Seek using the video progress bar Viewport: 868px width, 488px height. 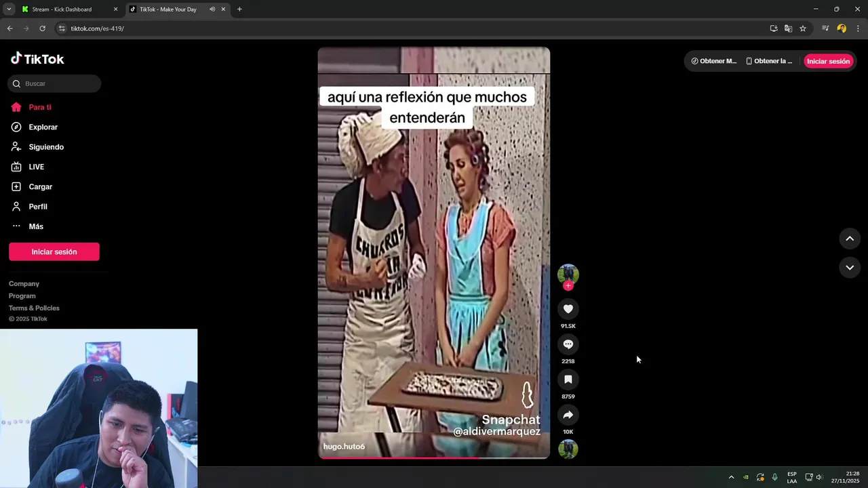pos(434,457)
